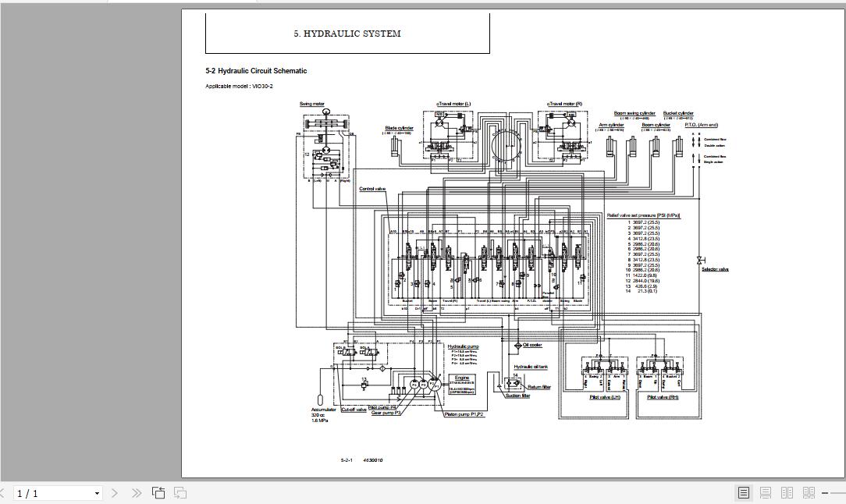
Task: Click the 'Arm cylinder' label
Action: coord(611,125)
